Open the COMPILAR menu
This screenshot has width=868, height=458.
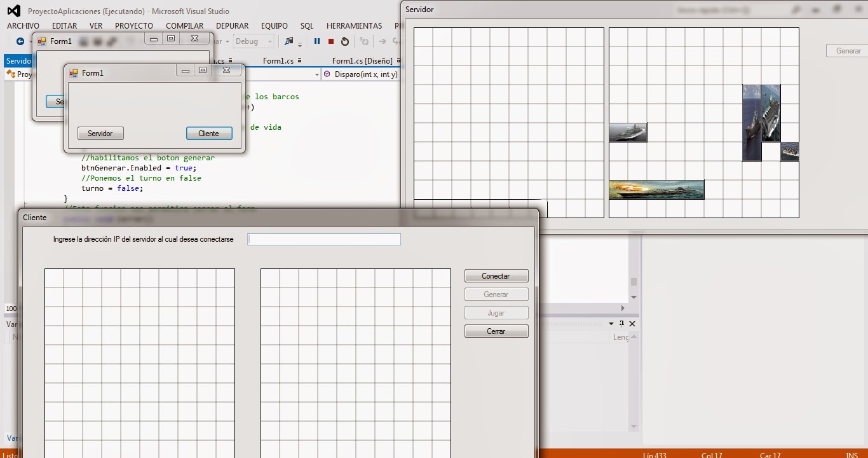click(185, 26)
